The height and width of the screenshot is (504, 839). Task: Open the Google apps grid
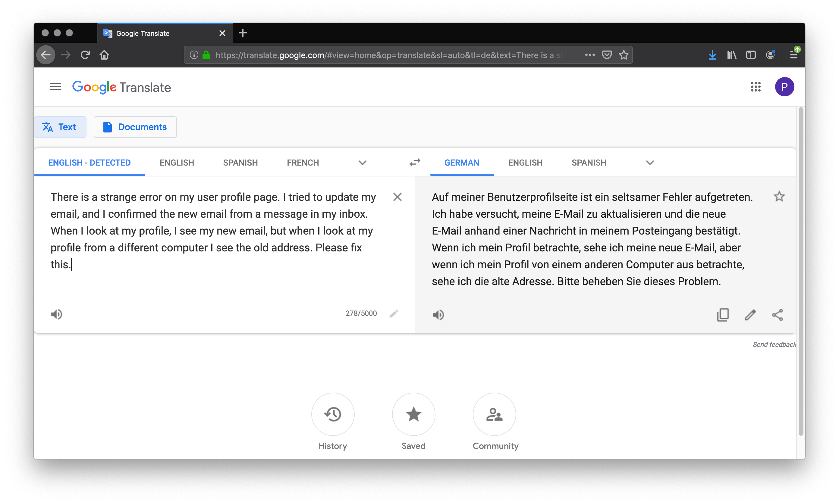[756, 87]
